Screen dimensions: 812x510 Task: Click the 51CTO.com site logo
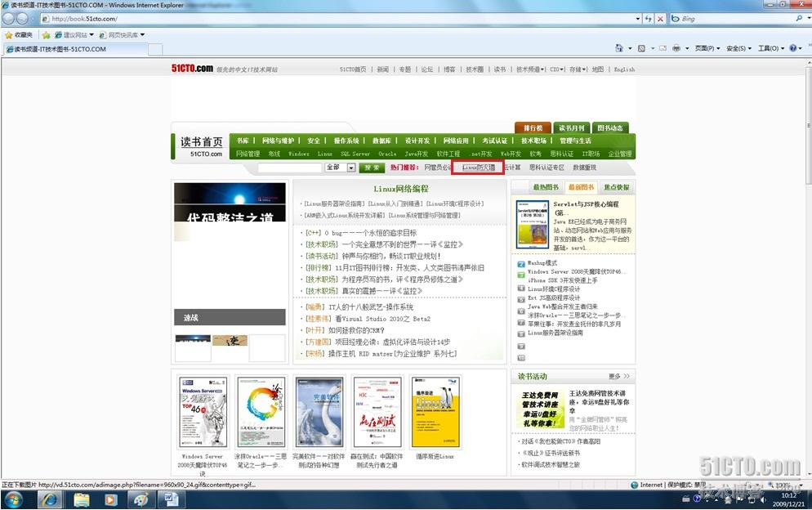192,69
